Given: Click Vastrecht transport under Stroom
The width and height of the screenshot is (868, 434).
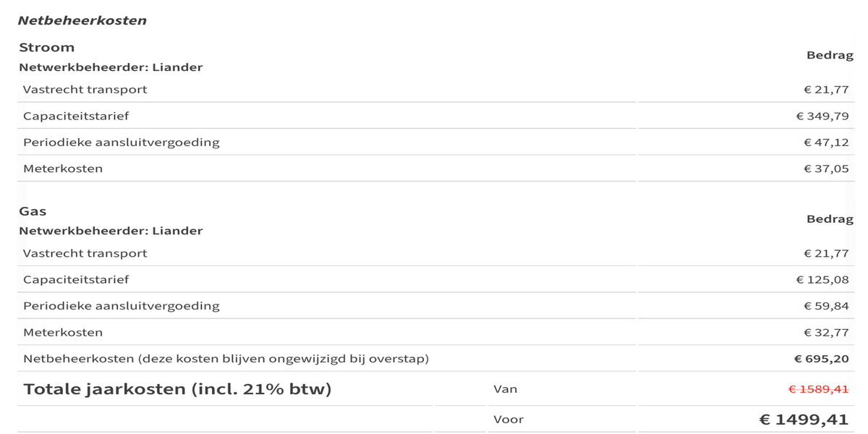Looking at the screenshot, I should point(85,90).
